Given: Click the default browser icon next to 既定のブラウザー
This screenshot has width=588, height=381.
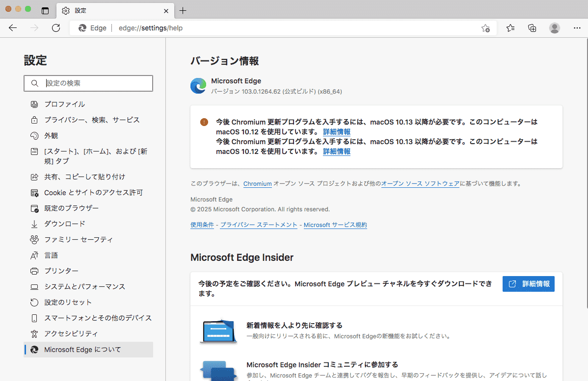Looking at the screenshot, I should click(34, 208).
